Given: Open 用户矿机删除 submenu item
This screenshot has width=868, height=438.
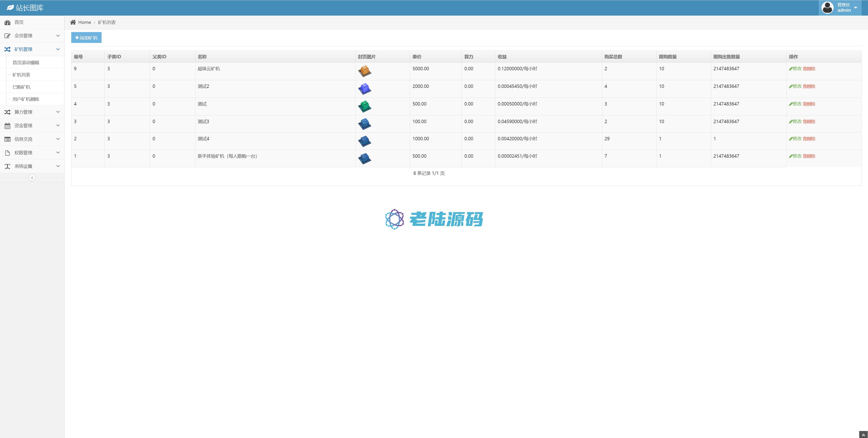Looking at the screenshot, I should pos(26,99).
